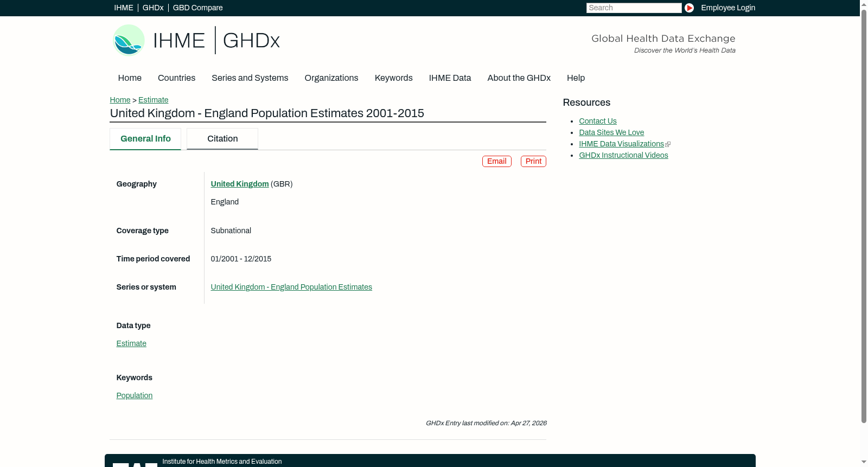
Task: Open About the GHDx menu item
Action: 519,78
